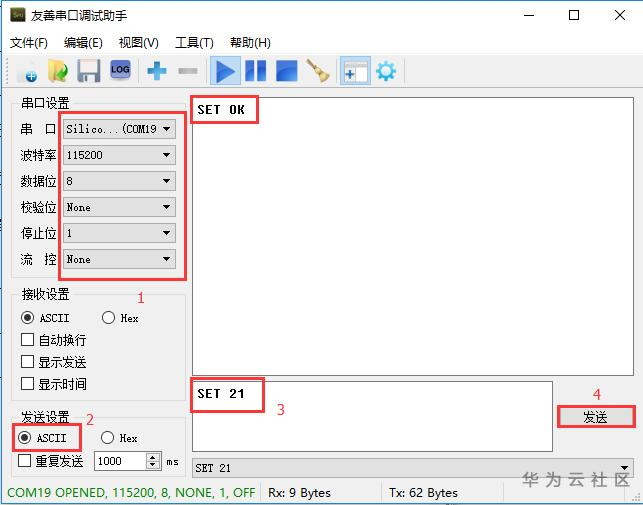The image size is (643, 505).
Task: Select ASCII in send settings
Action: pos(42,438)
